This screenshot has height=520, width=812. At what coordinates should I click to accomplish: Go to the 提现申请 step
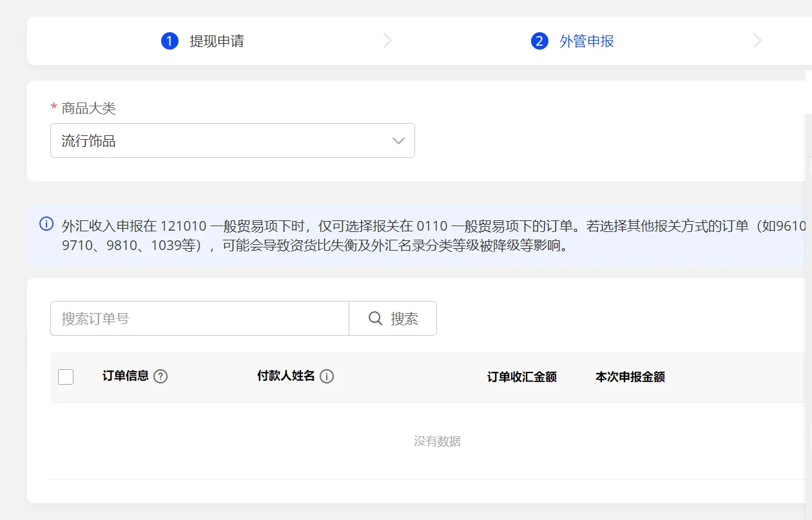[217, 41]
